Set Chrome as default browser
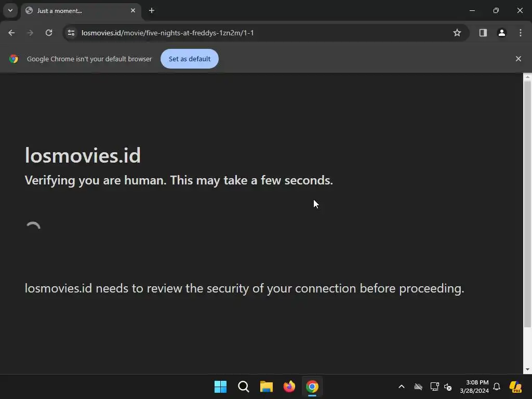Image resolution: width=532 pixels, height=399 pixels. pos(190,59)
